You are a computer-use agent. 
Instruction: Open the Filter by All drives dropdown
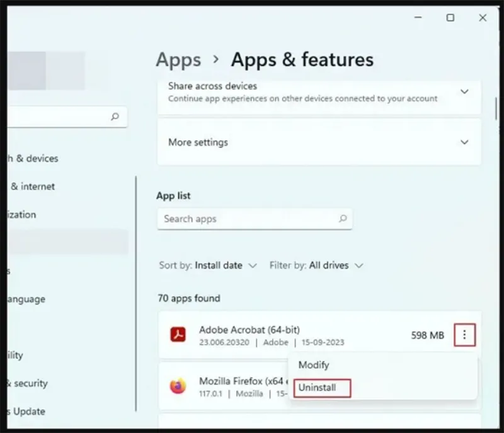pyautogui.click(x=316, y=266)
